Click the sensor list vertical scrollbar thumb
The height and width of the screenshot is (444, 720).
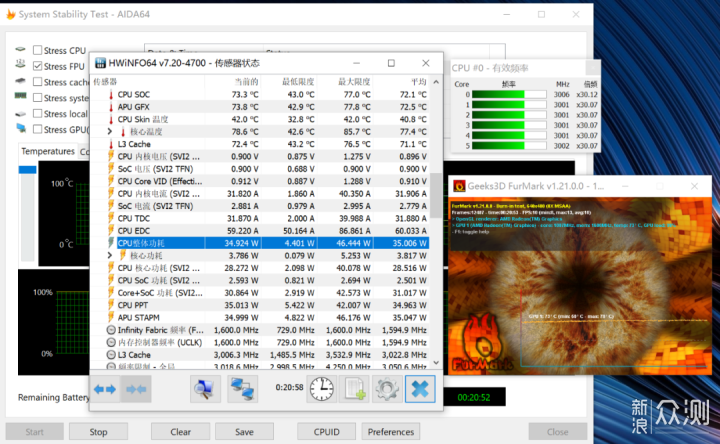click(x=436, y=195)
